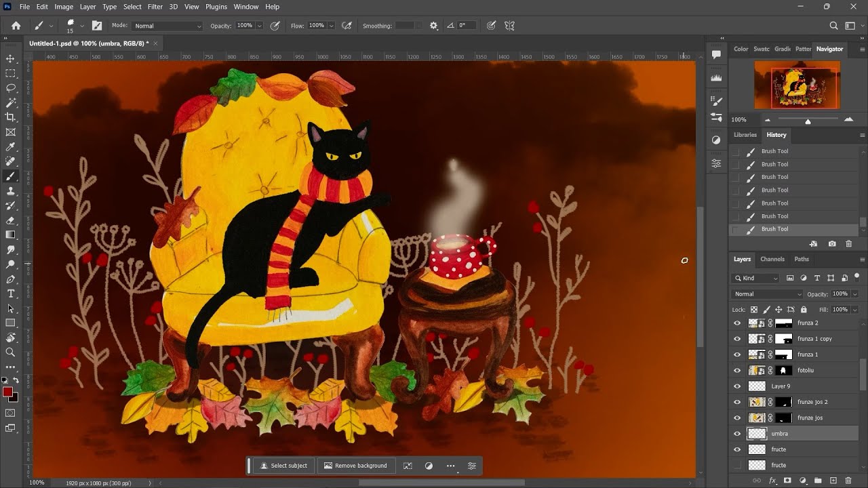Screen dimensions: 868x488
Task: Select the Move tool
Action: click(10, 59)
